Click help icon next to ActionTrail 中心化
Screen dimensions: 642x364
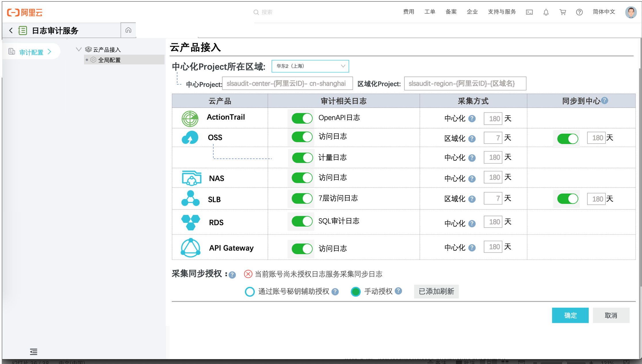pyautogui.click(x=472, y=118)
